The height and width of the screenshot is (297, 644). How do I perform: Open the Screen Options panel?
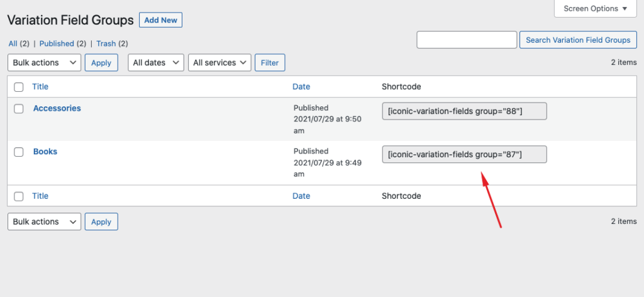pos(596,9)
